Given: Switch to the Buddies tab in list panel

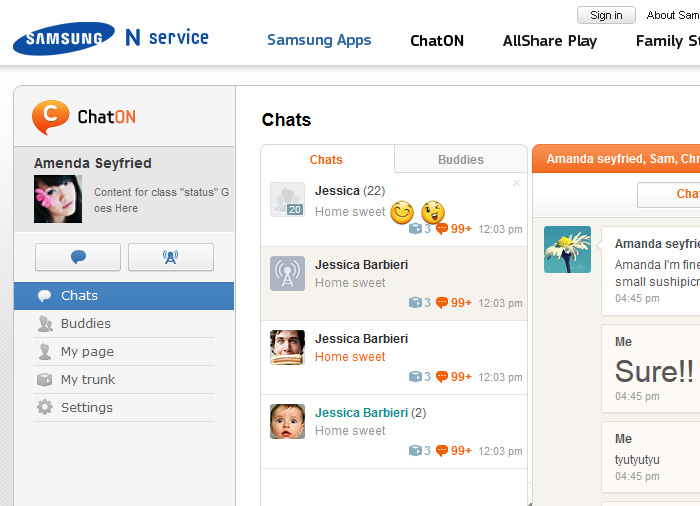Looking at the screenshot, I should pyautogui.click(x=461, y=159).
